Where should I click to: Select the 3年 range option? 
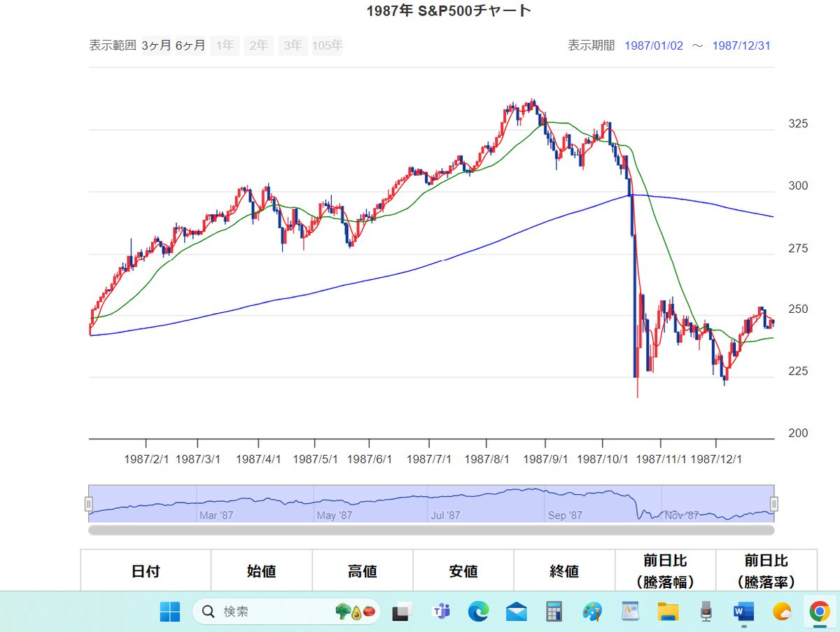tap(293, 45)
